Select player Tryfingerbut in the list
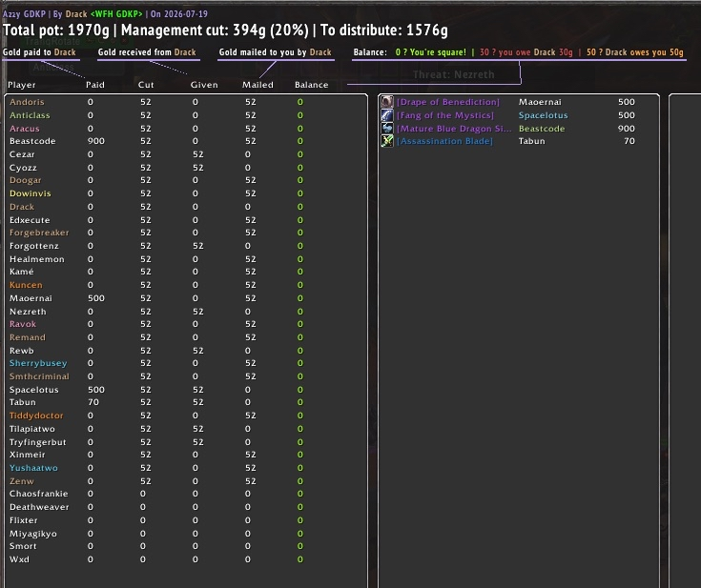The image size is (701, 588). (37, 442)
